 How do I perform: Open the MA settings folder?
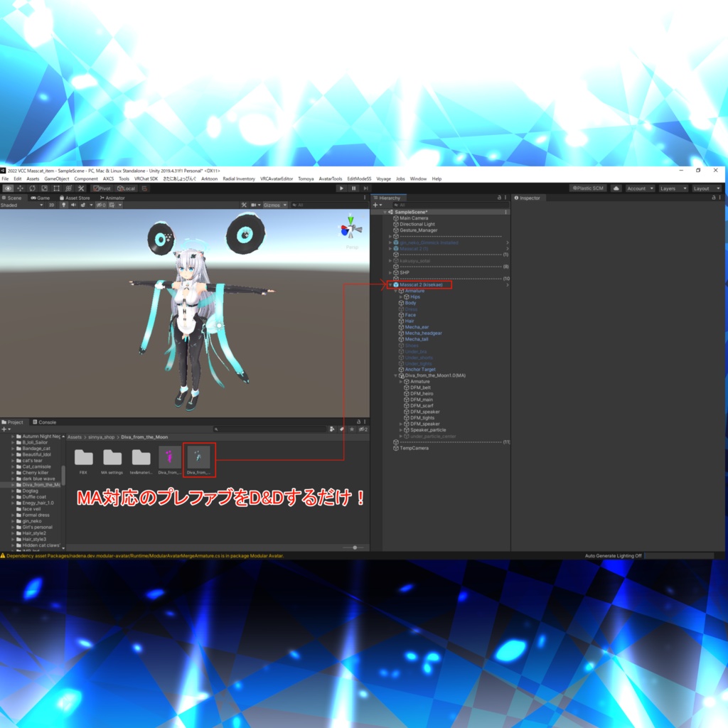(112, 458)
